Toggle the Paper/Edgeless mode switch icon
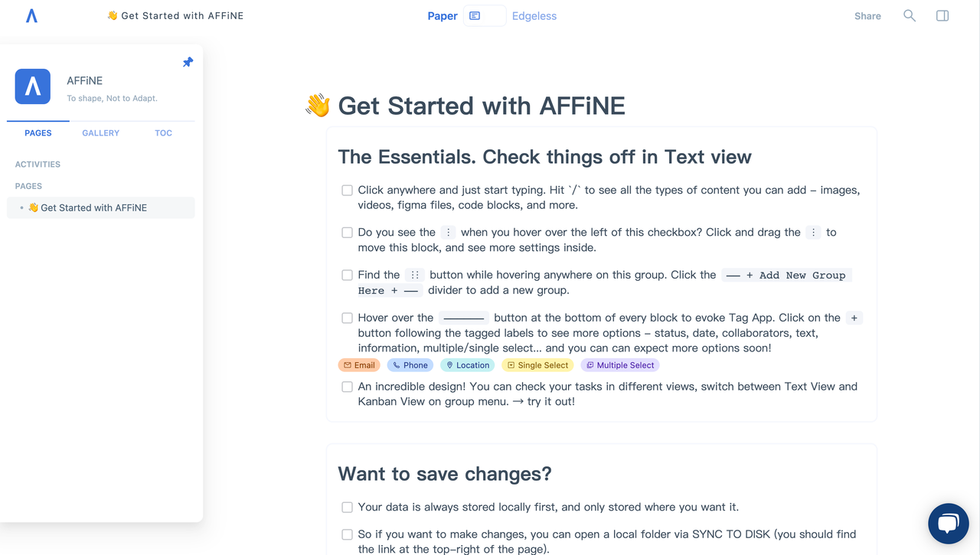Viewport: 980px width, 555px height. pos(484,15)
